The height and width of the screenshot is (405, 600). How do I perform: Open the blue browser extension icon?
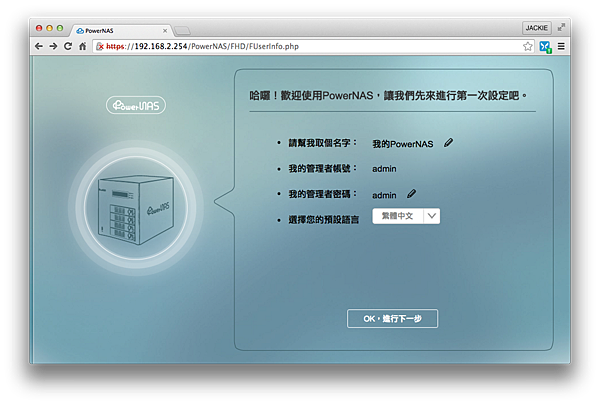pyautogui.click(x=545, y=47)
